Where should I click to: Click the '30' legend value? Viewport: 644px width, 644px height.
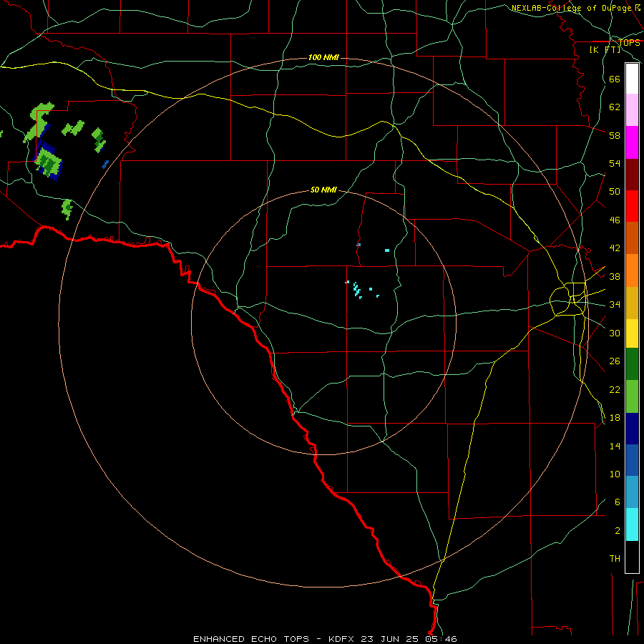point(615,333)
